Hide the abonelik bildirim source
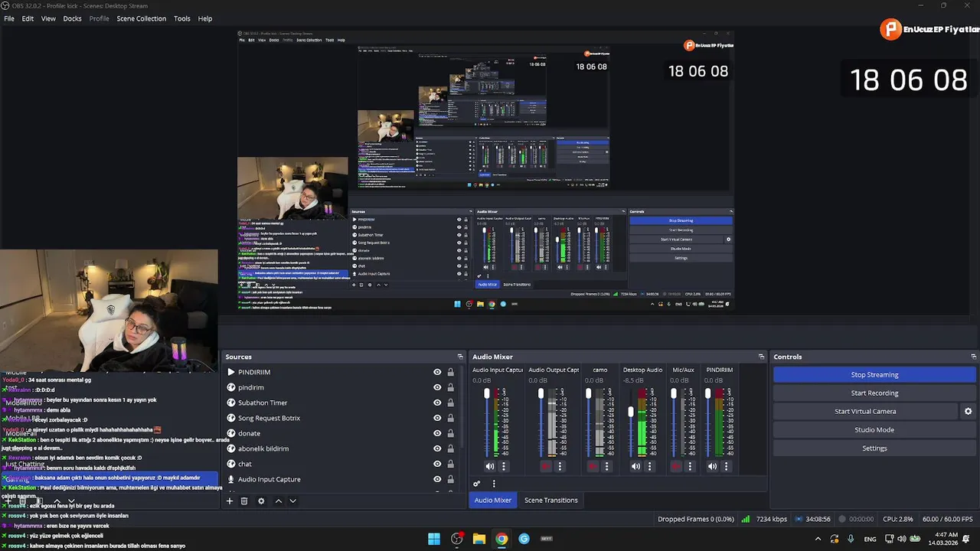Image resolution: width=980 pixels, height=551 pixels. (x=437, y=448)
